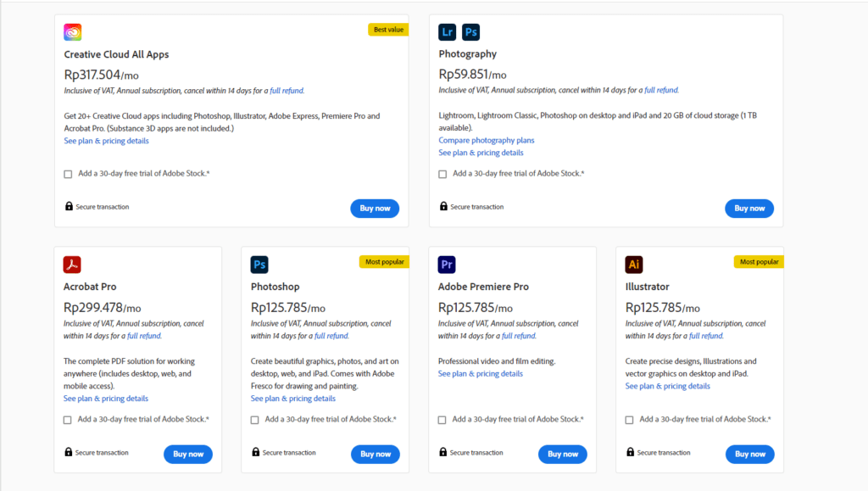The image size is (868, 491).
Task: See plan & pricing details for Photography
Action: coord(481,153)
